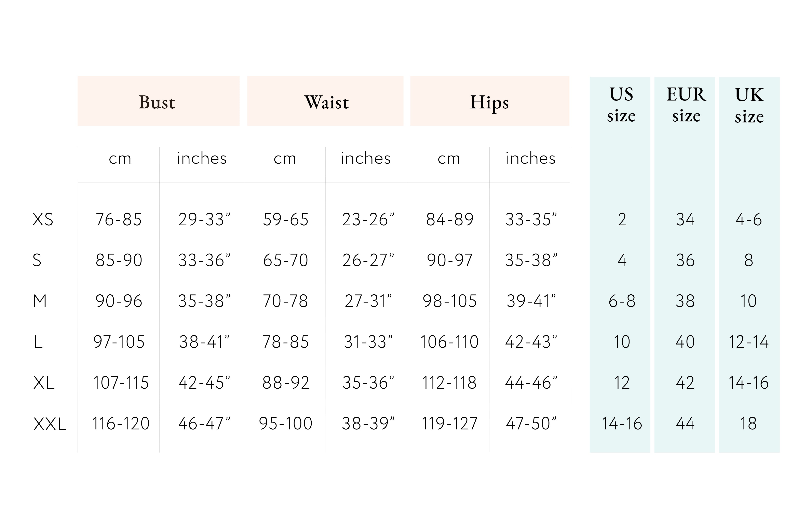Select the US size header

click(x=621, y=105)
